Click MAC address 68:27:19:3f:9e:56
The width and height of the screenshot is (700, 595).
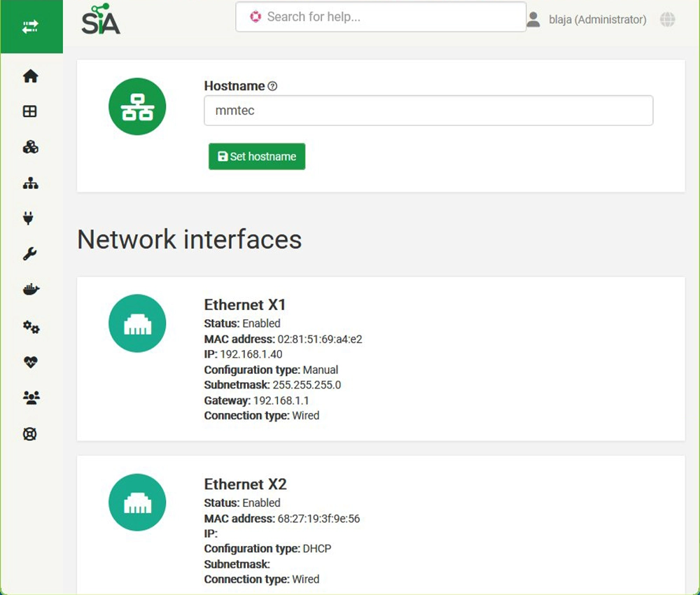[281, 519]
